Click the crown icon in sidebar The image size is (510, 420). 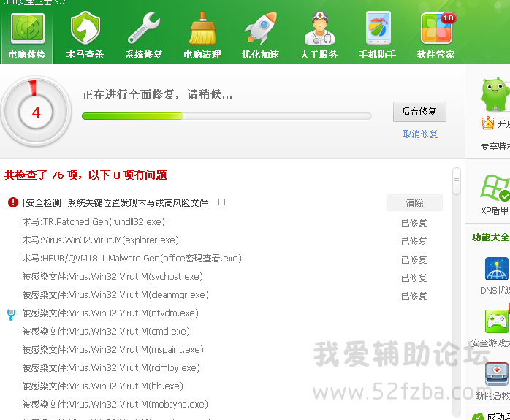click(x=488, y=123)
